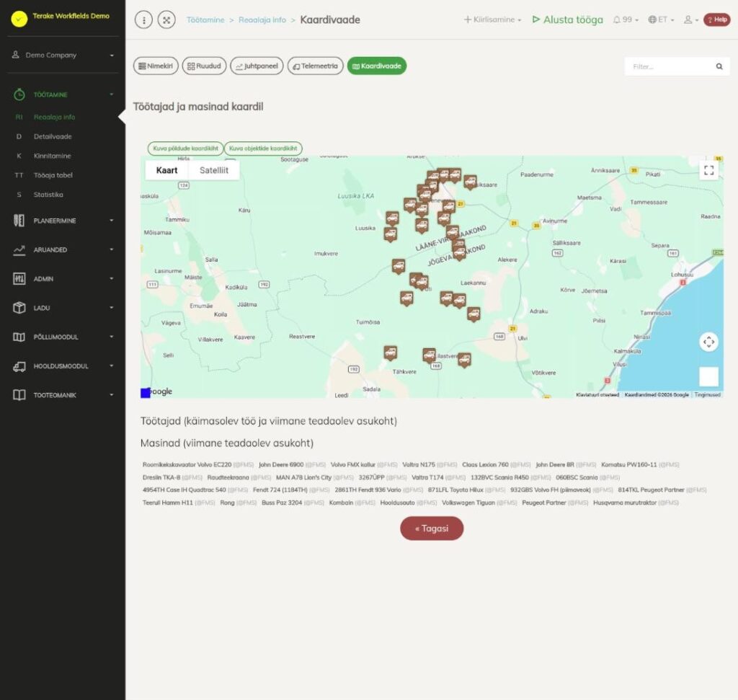Screen dimensions: 738x700
Task: Select vehicle marker southwest of Luusika
Action: click(x=390, y=234)
